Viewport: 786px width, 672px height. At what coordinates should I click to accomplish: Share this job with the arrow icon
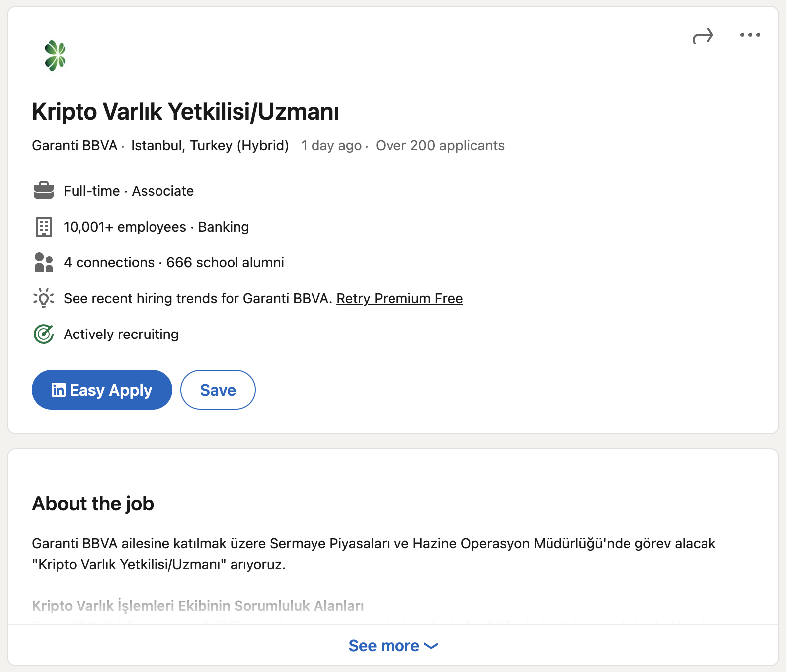703,35
